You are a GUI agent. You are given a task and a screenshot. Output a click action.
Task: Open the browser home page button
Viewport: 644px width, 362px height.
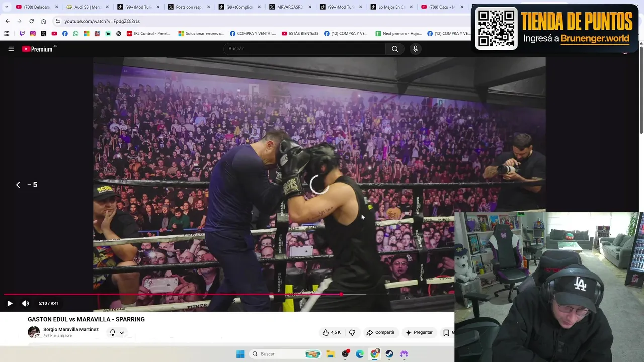pyautogui.click(x=43, y=21)
